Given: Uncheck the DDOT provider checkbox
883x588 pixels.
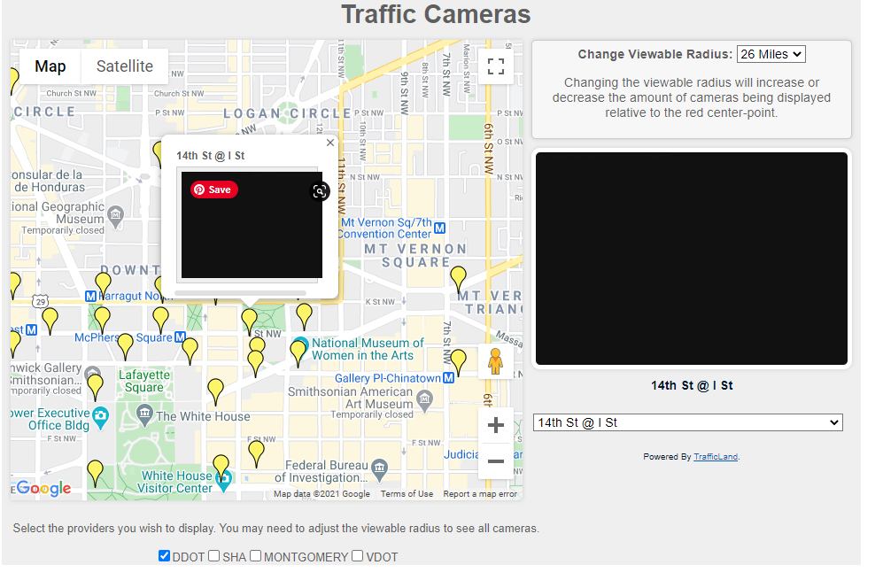Looking at the screenshot, I should coord(164,556).
